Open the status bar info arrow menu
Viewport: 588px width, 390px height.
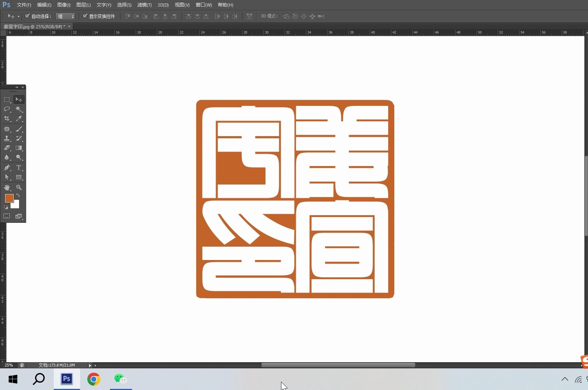coord(90,365)
